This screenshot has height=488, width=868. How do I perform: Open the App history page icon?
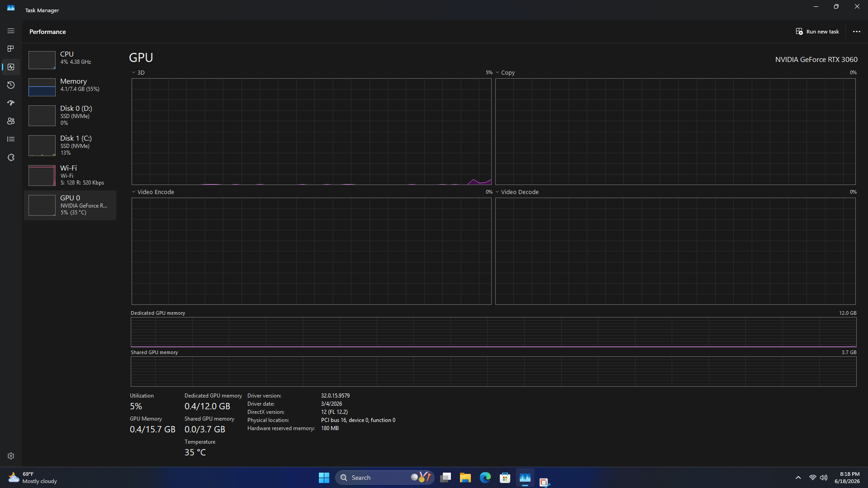[11, 85]
